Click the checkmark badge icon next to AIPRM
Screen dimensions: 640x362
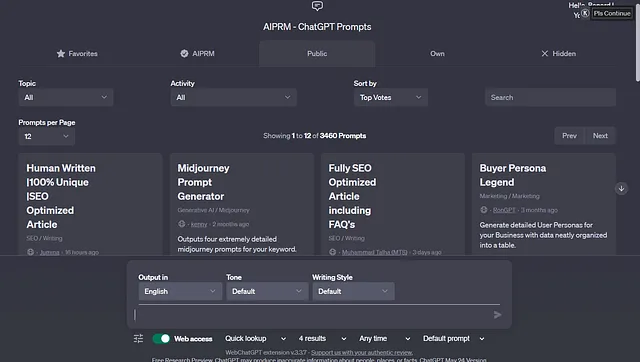click(184, 53)
